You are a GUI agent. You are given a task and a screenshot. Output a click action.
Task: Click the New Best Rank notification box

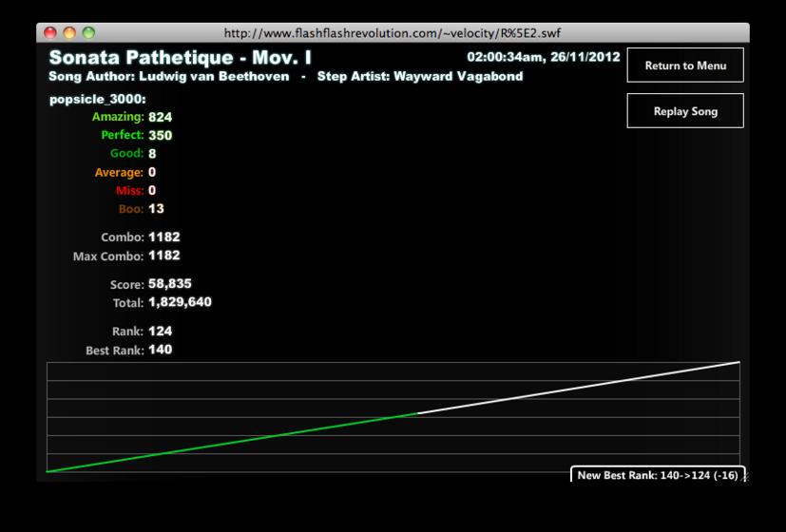tap(658, 474)
